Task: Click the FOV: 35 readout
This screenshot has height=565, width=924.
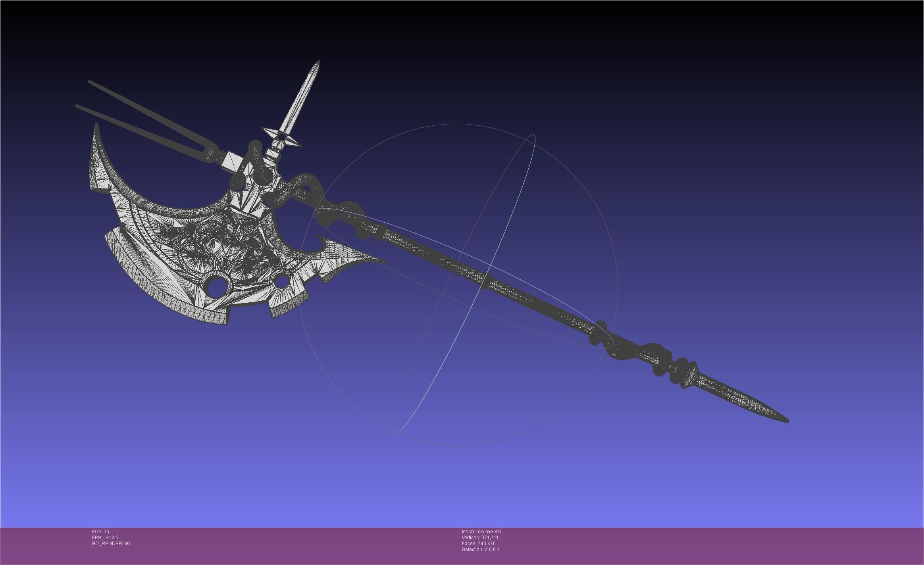Action: pos(100,532)
